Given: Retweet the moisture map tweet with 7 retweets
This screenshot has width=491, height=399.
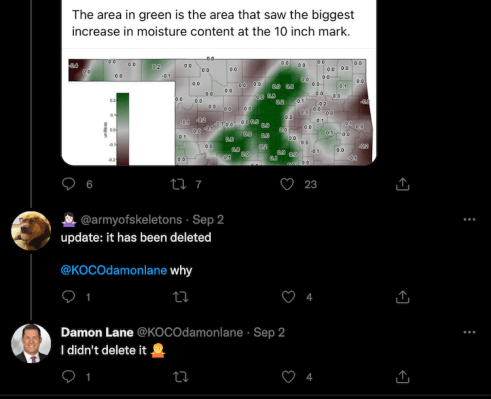Looking at the screenshot, I should coord(178,184).
